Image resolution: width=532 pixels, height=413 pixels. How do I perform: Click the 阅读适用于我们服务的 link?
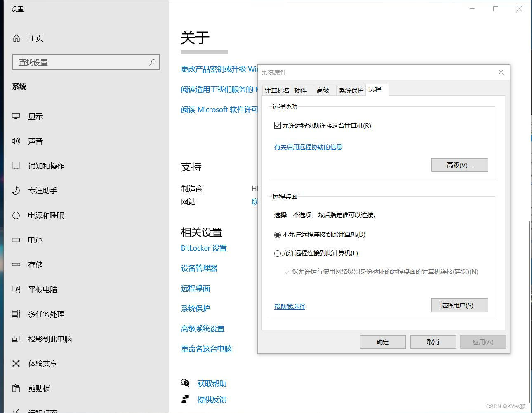coord(219,89)
